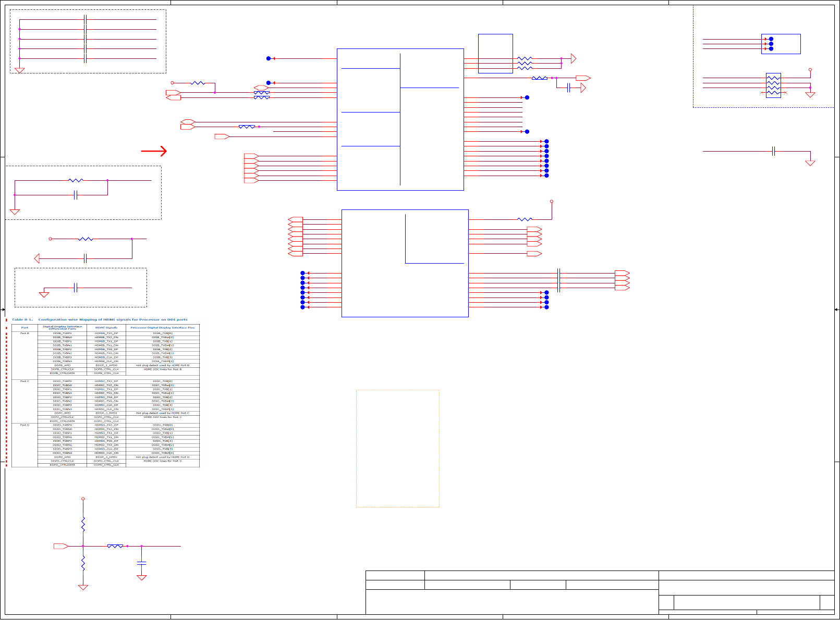Screen dimensions: 840x620
Task: Select the 'Port D' row label
Action: click(25, 425)
